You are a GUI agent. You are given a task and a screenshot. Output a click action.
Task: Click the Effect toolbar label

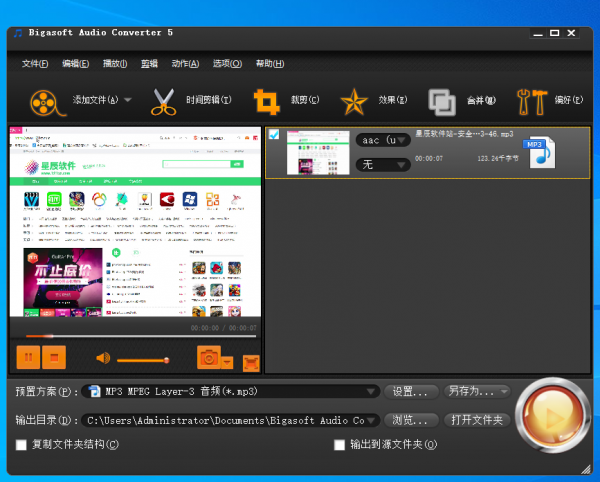click(x=393, y=100)
